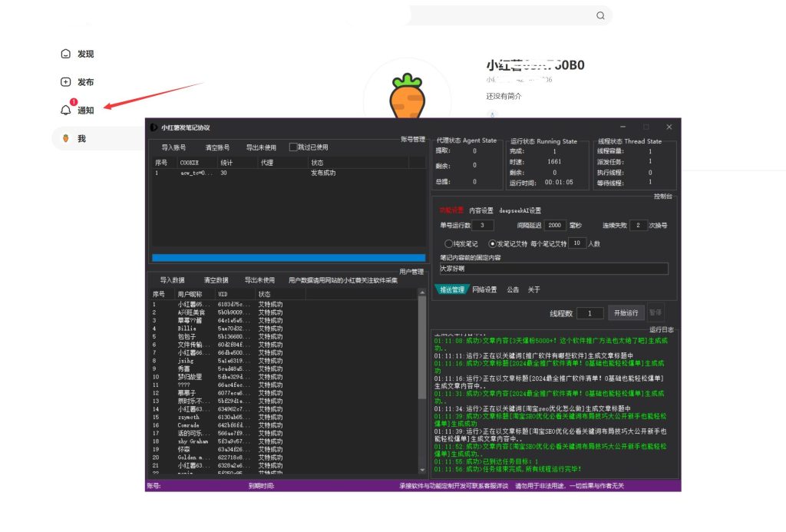The height and width of the screenshot is (532, 786).
Task: Select user row zsymoth
Action: tap(284, 417)
